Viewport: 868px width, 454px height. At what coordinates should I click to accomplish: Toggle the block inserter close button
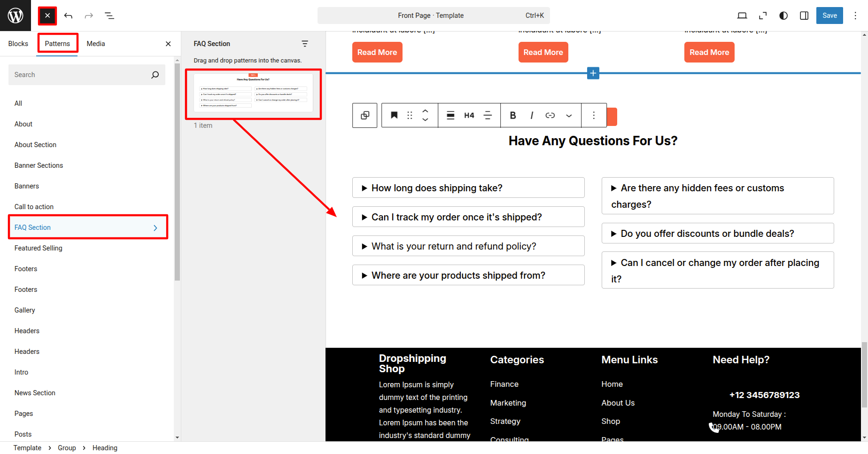click(x=47, y=16)
